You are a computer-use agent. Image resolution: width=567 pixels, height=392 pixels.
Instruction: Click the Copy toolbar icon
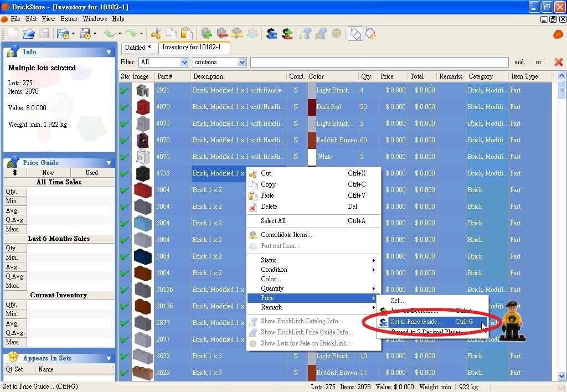point(172,34)
